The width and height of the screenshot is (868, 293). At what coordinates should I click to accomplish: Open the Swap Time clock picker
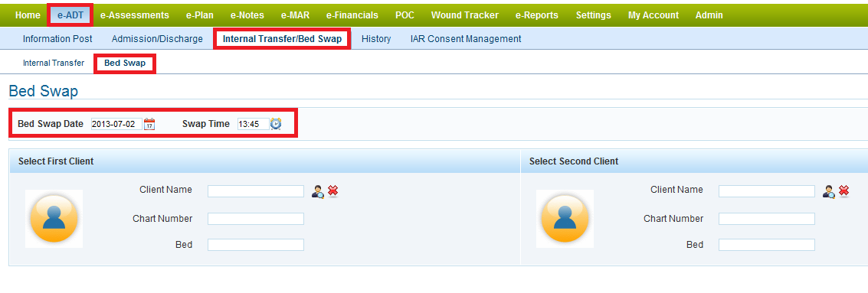click(x=276, y=124)
